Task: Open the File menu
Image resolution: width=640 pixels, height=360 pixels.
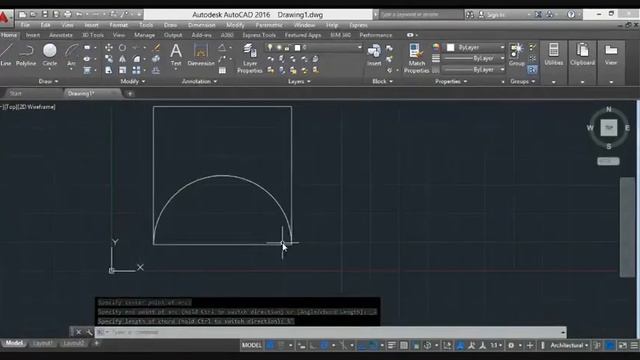Action: tap(25, 25)
